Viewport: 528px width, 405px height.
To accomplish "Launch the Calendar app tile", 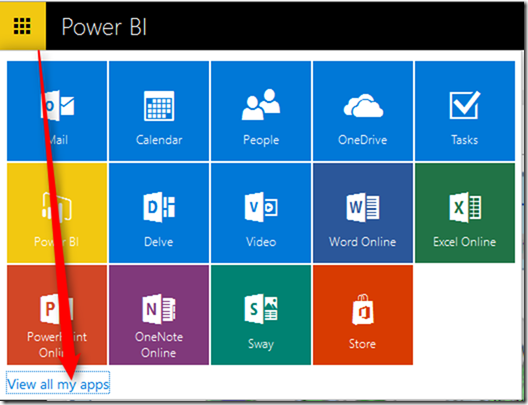I will point(159,111).
